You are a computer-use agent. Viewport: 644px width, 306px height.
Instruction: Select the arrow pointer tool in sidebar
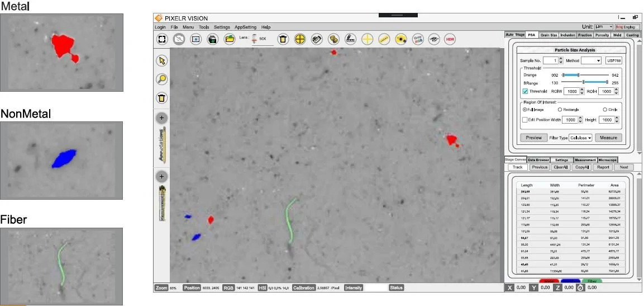click(162, 61)
